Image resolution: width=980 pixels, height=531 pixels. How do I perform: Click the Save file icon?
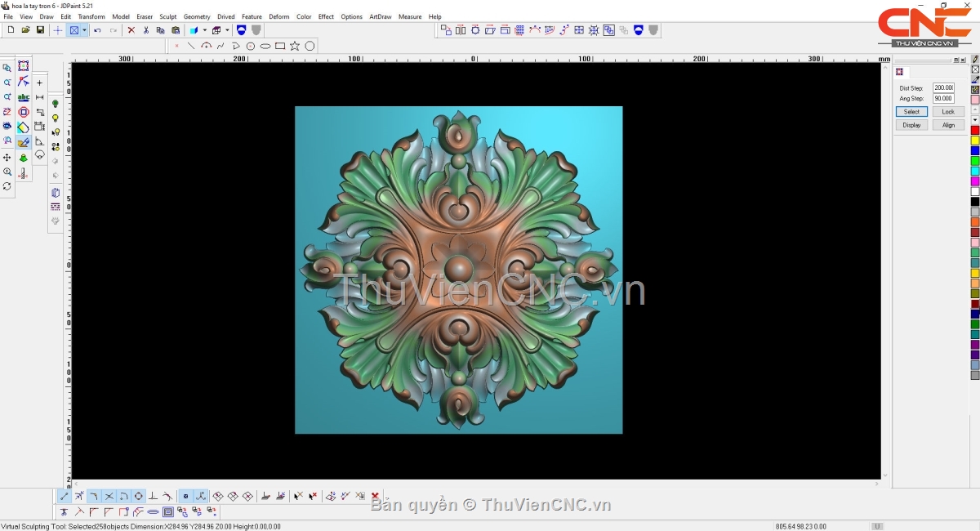pos(40,30)
